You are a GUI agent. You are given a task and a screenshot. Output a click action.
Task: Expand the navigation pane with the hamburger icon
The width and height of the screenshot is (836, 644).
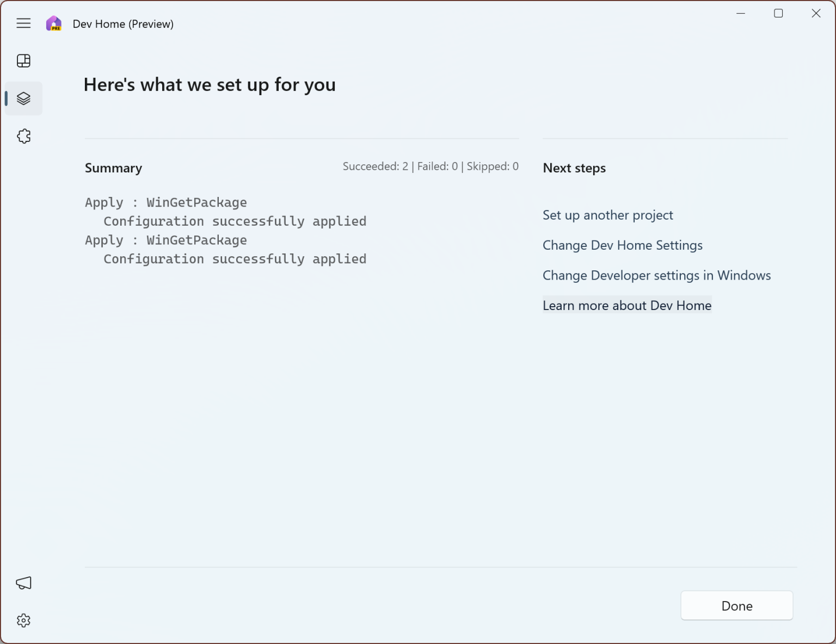pos(23,23)
